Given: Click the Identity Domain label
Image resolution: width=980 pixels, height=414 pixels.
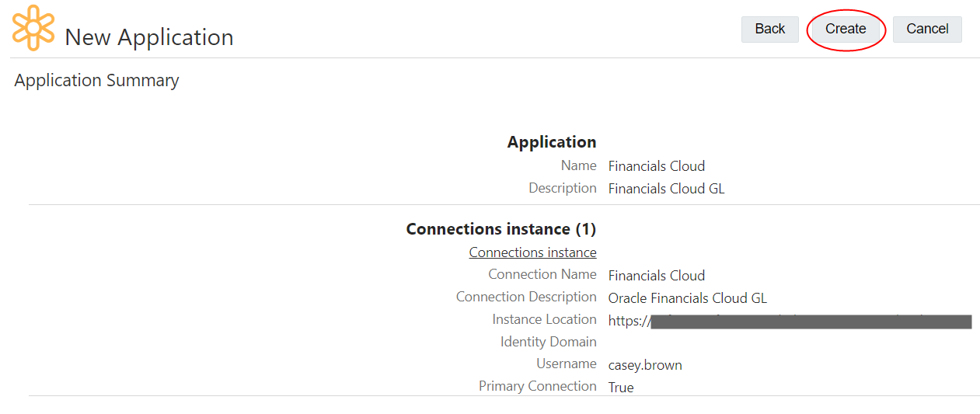Looking at the screenshot, I should [x=549, y=342].
